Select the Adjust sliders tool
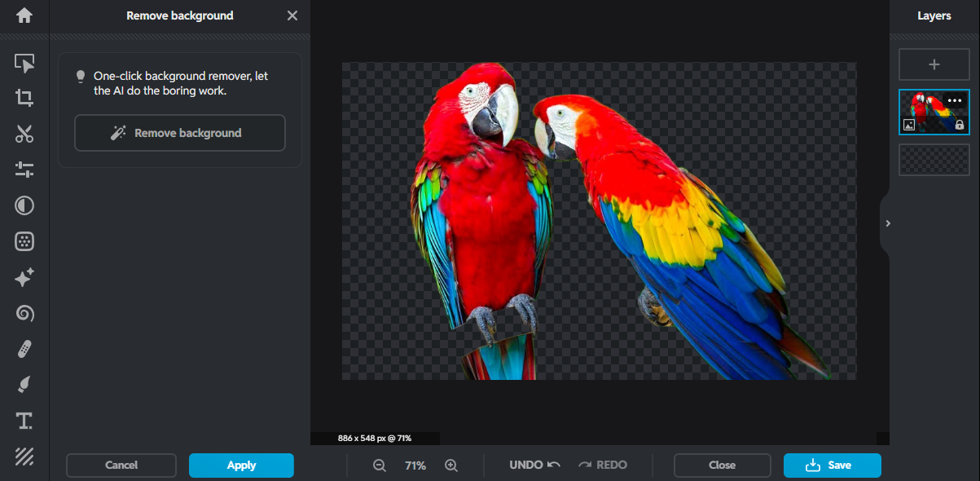Screen dimensions: 980x481 (24, 170)
